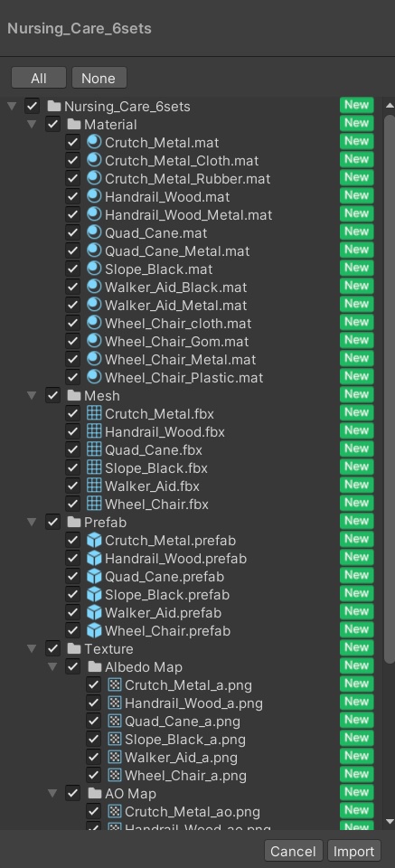Click the Slope_Black_a.png texture icon
This screenshot has width=395, height=868.
point(115,739)
